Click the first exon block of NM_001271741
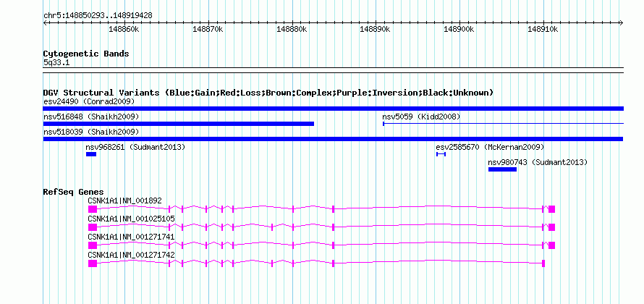 (93, 245)
